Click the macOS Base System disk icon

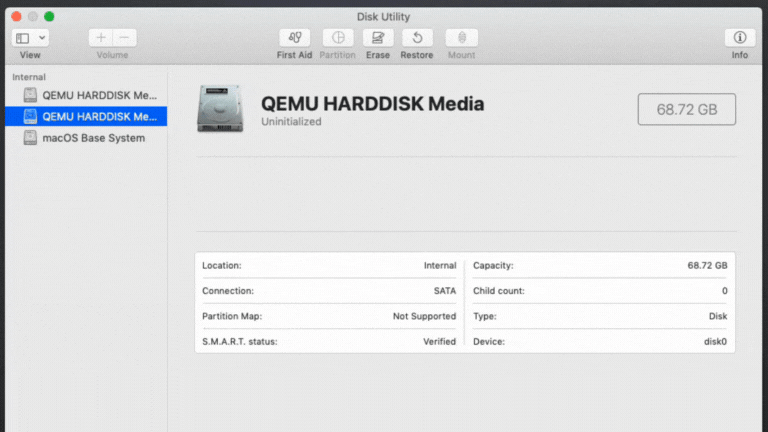click(x=30, y=138)
